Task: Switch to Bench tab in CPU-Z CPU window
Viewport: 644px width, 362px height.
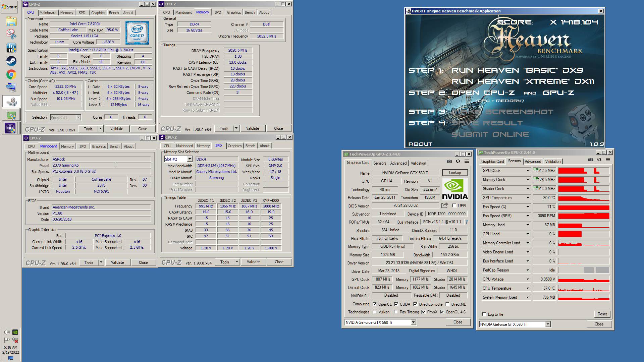Action: pyautogui.click(x=114, y=13)
